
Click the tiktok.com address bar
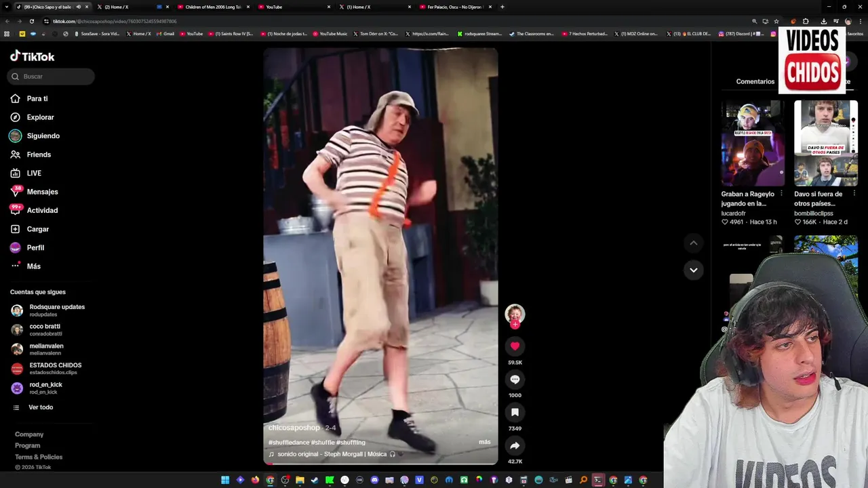(393, 21)
